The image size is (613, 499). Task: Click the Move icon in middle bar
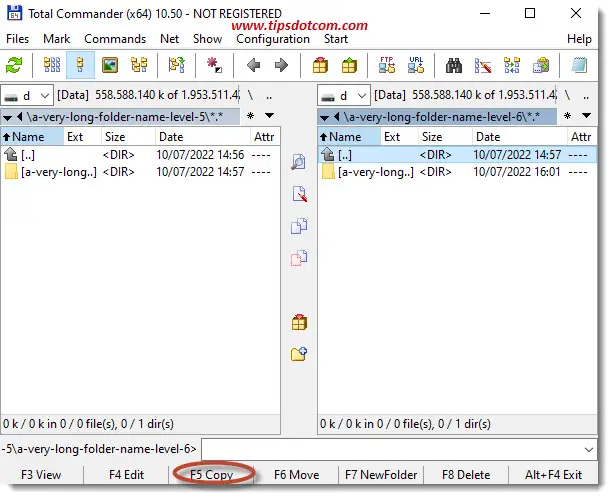(x=299, y=258)
